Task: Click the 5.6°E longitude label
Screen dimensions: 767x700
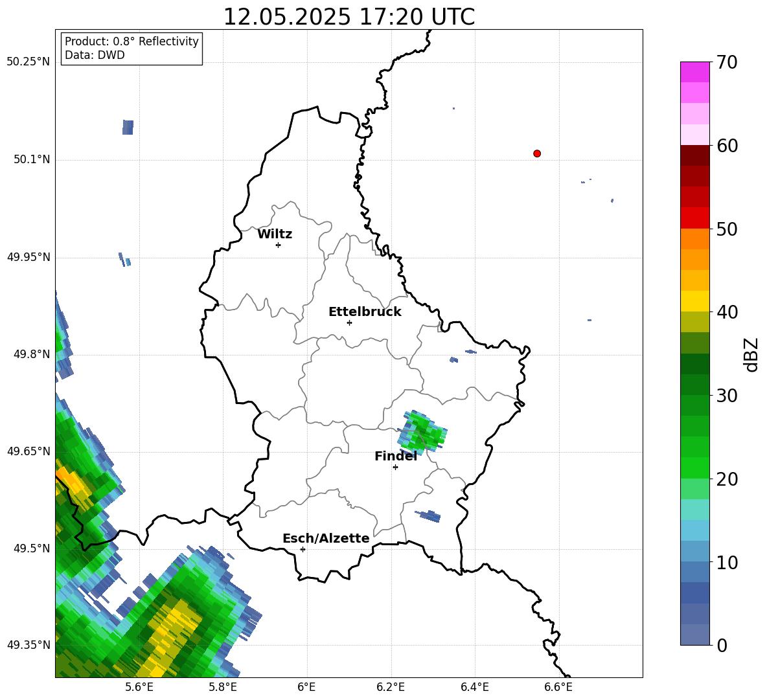Action: click(139, 687)
